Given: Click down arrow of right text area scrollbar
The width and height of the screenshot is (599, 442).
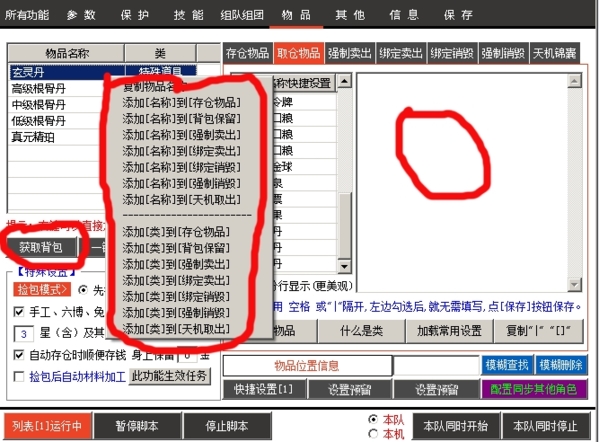Looking at the screenshot, I should pyautogui.click(x=575, y=284).
